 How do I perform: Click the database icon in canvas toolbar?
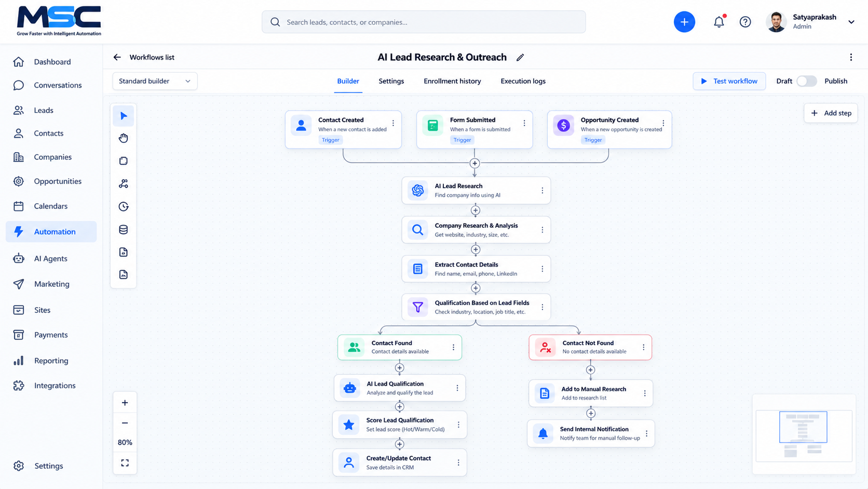pyautogui.click(x=124, y=229)
